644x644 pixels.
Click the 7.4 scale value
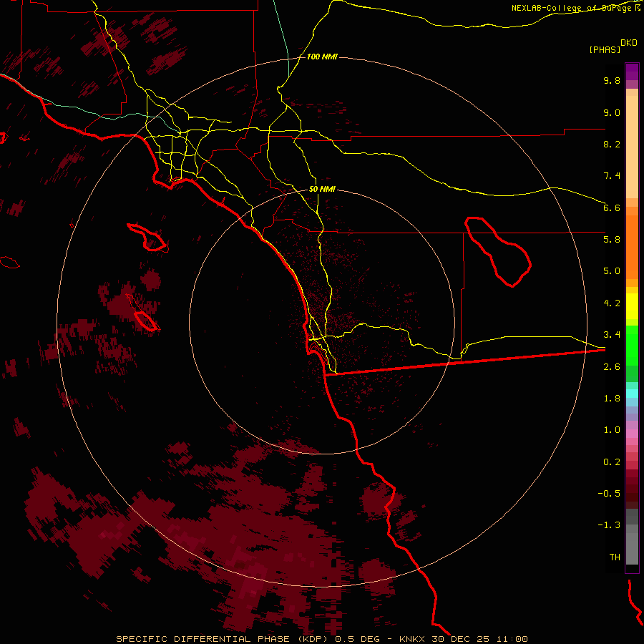click(612, 176)
